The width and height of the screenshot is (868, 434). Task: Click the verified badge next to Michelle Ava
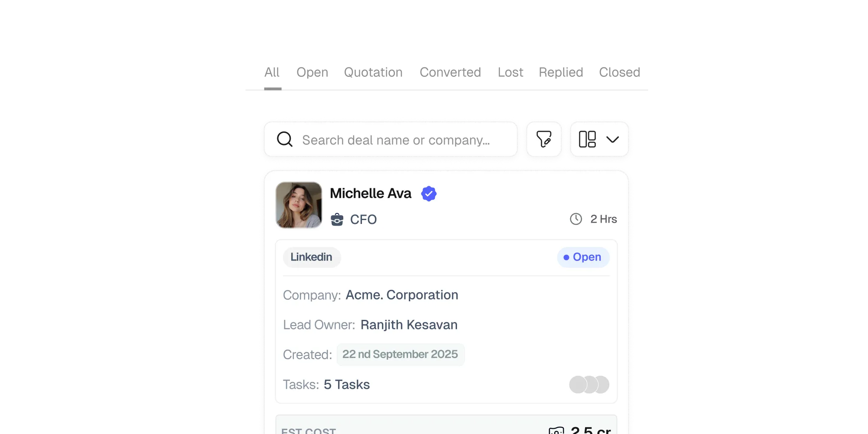(x=428, y=194)
